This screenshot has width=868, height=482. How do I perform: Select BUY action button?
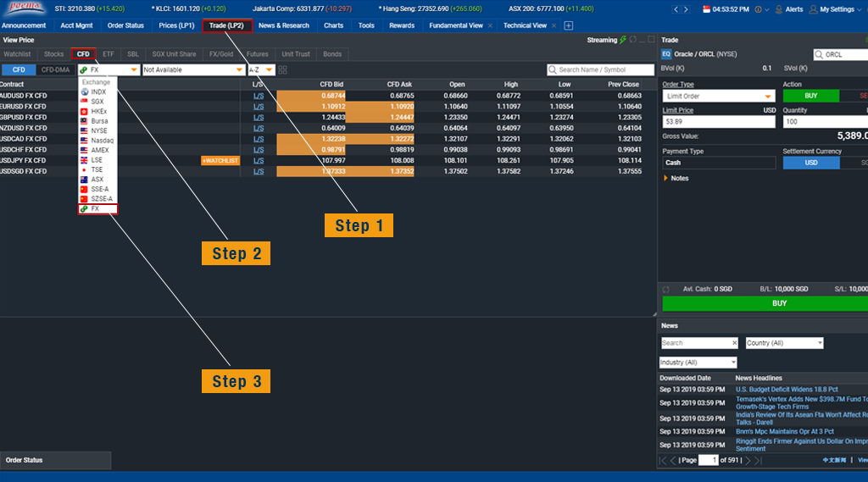point(811,96)
